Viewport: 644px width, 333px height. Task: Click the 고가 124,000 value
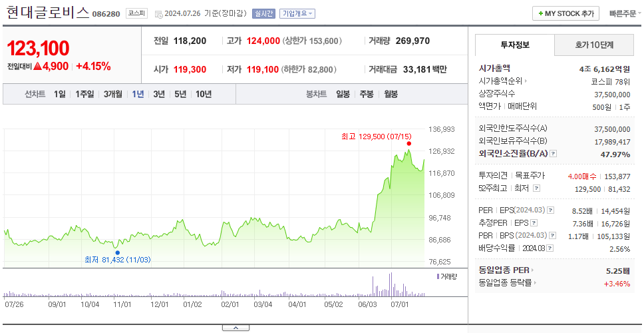tap(263, 41)
